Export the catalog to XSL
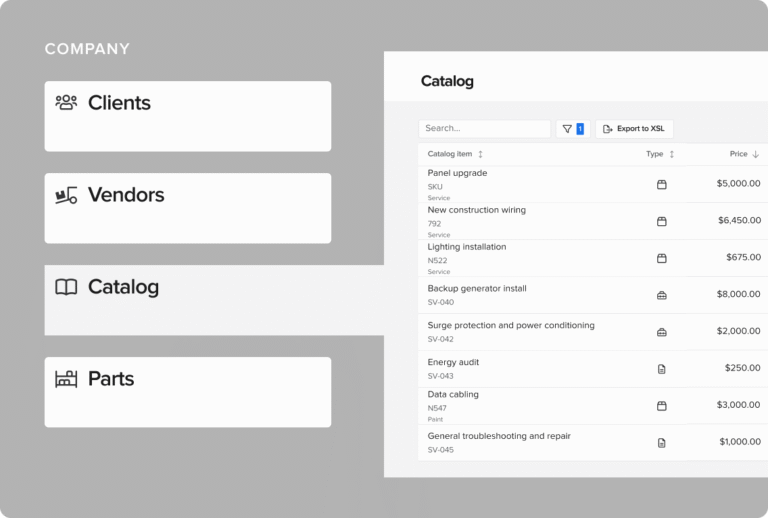 pyautogui.click(x=634, y=129)
